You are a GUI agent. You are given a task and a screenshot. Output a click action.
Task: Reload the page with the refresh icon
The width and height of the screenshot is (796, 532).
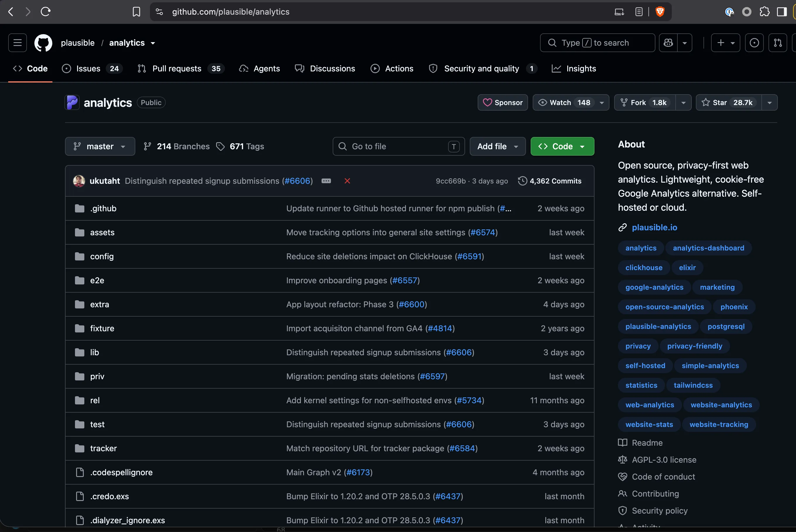(x=45, y=12)
